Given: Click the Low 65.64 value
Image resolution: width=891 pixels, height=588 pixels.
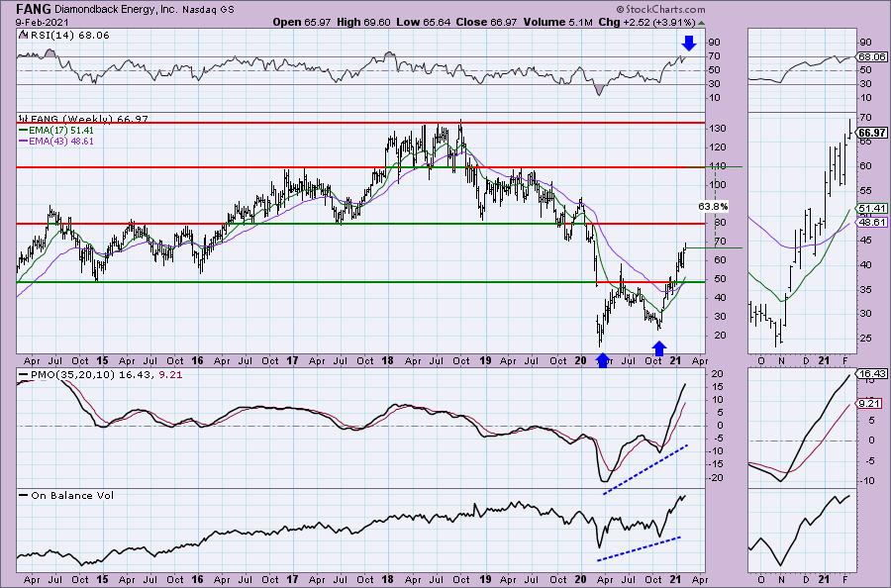Looking at the screenshot, I should (x=424, y=22).
